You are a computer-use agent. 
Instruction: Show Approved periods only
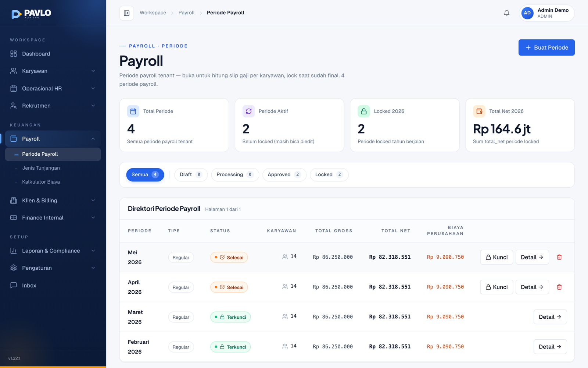(284, 175)
